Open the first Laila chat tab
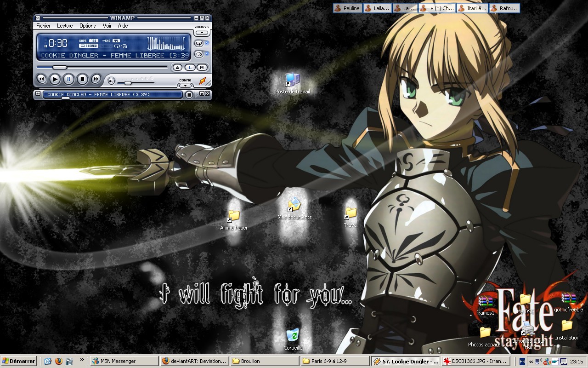This screenshot has height=368, width=588. 377,8
